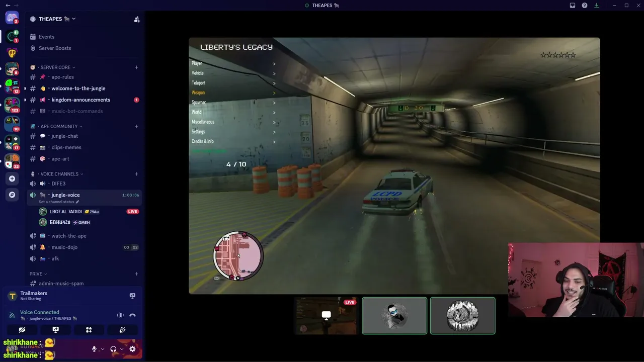Select the live stream thumbnail tile
The height and width of the screenshot is (362, 644).
pyautogui.click(x=326, y=316)
